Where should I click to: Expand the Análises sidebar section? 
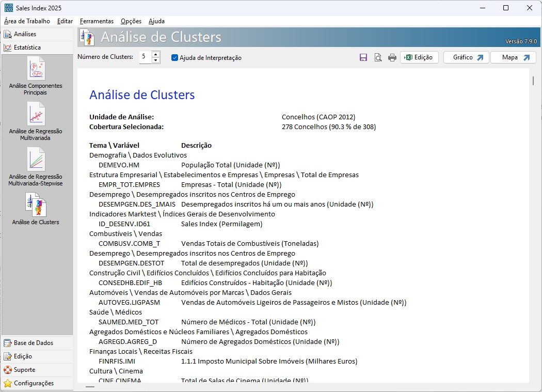[x=25, y=34]
